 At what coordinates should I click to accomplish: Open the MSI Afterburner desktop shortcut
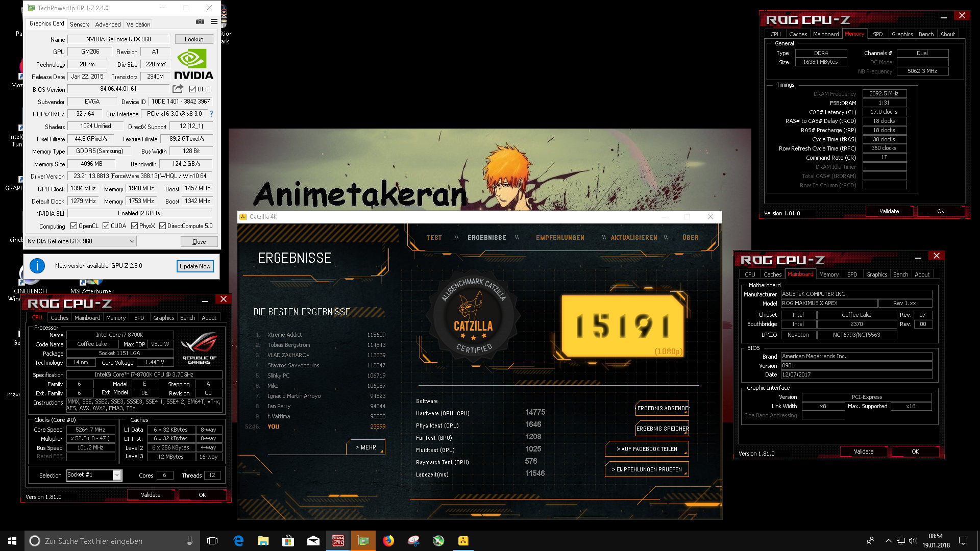(92, 285)
